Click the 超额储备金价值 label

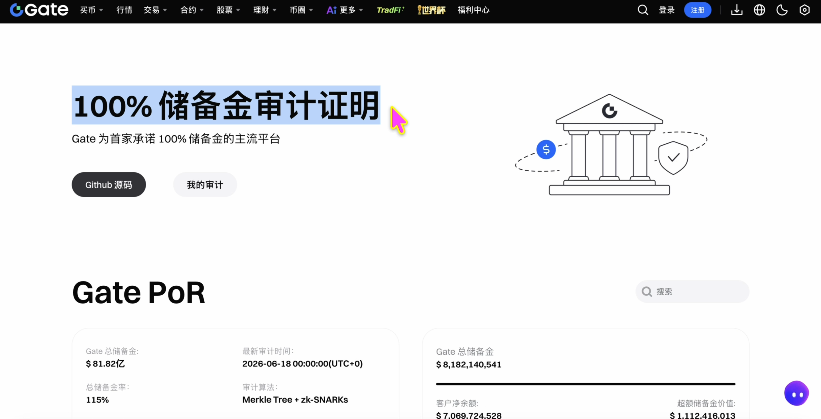706,403
